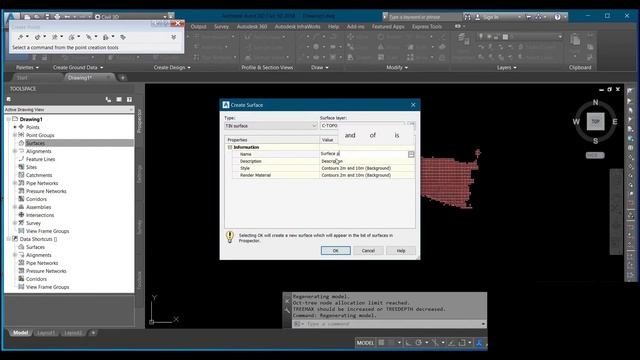Viewport: 640px width, 360px height.
Task: Expand the Point Groups node
Action: tap(15, 135)
